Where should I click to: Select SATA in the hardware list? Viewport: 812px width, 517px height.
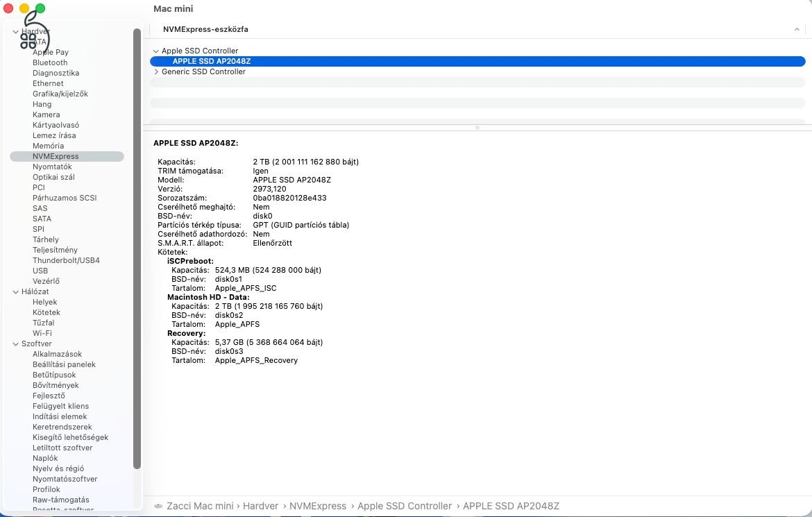[x=42, y=218]
